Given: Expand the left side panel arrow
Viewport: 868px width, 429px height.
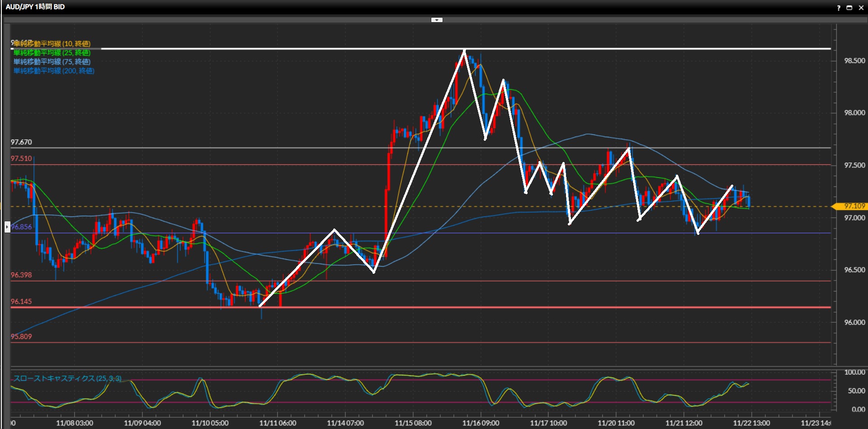Looking at the screenshot, I should tap(7, 226).
